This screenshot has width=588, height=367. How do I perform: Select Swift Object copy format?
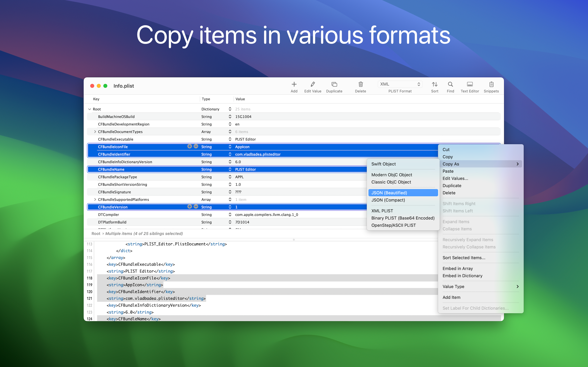(x=383, y=164)
